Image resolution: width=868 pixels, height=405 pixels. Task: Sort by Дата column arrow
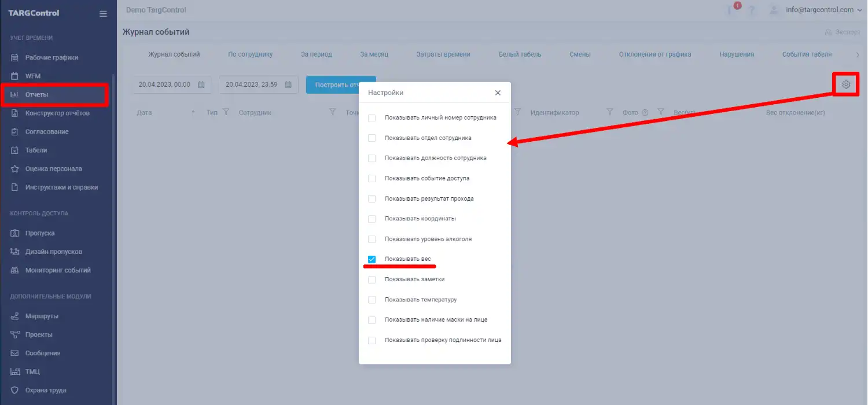point(193,113)
